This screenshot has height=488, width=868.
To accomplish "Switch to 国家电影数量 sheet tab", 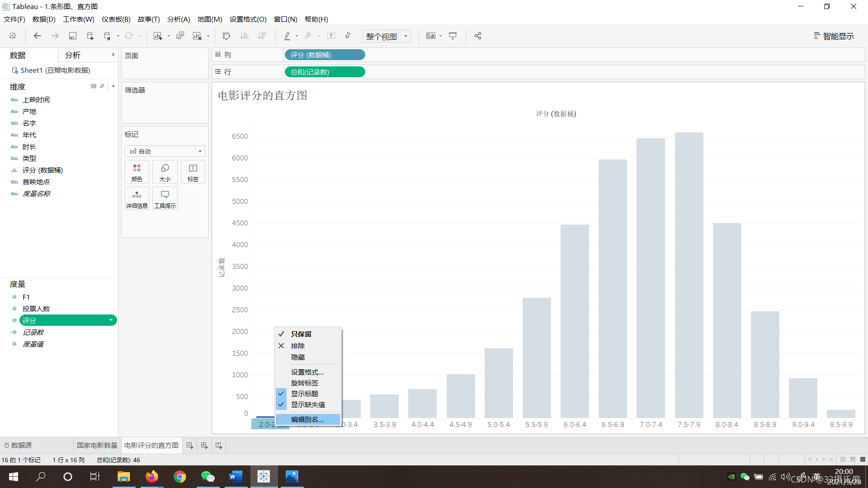I will 97,446.
